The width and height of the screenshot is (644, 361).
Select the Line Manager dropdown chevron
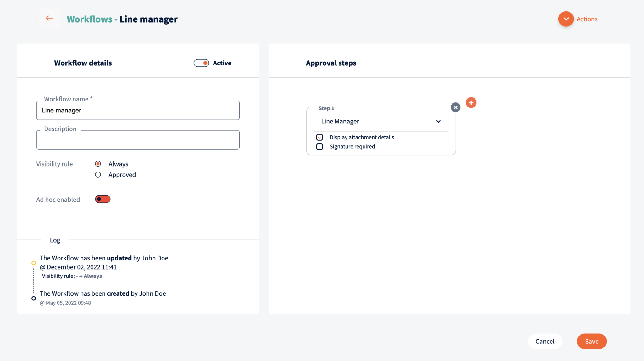(438, 121)
